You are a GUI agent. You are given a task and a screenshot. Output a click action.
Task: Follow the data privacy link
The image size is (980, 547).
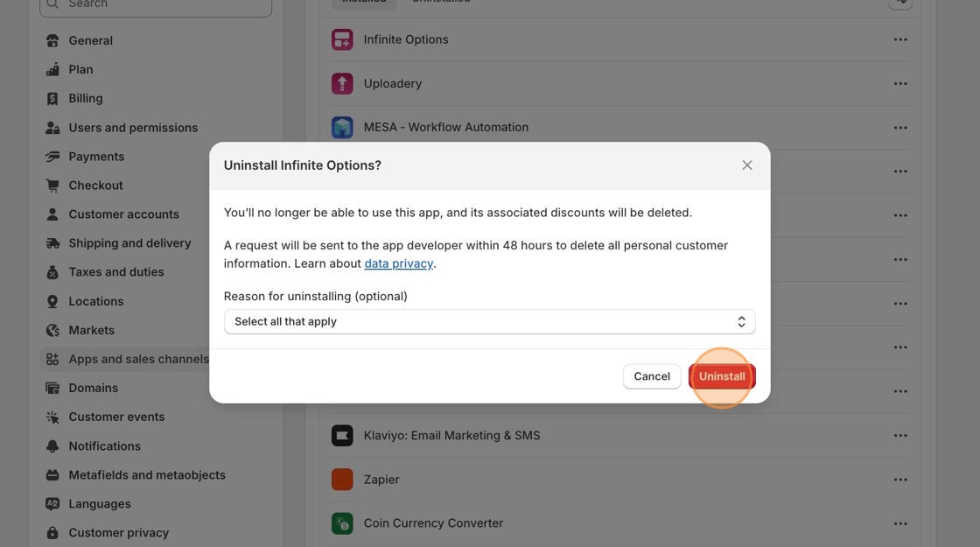(x=398, y=263)
